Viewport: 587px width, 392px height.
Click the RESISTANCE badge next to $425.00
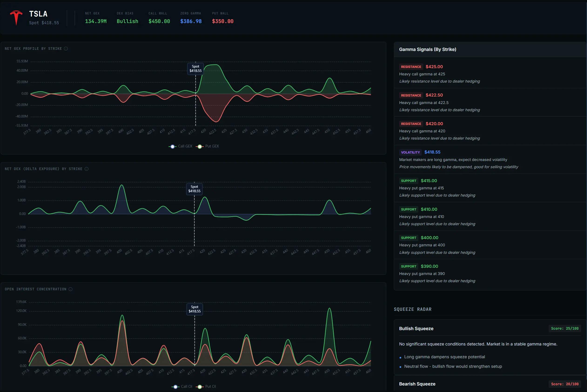point(411,67)
